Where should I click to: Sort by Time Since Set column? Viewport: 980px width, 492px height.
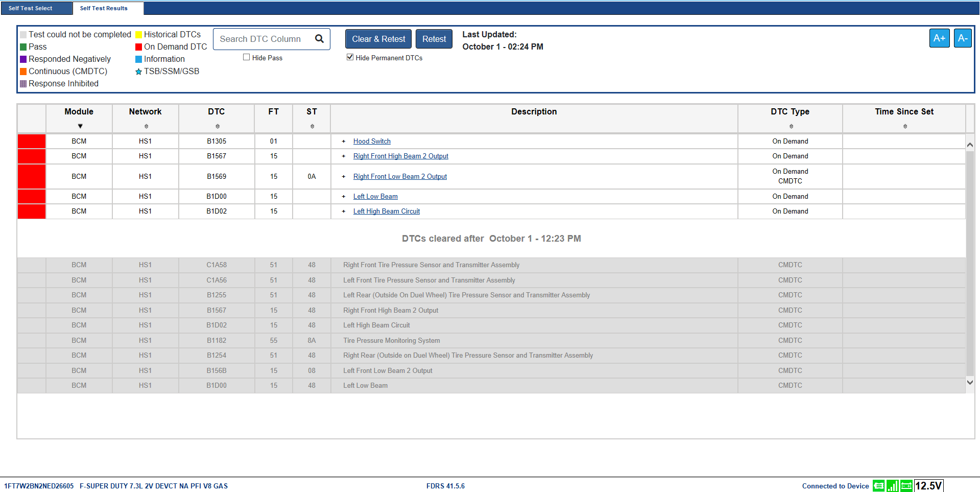click(x=905, y=126)
